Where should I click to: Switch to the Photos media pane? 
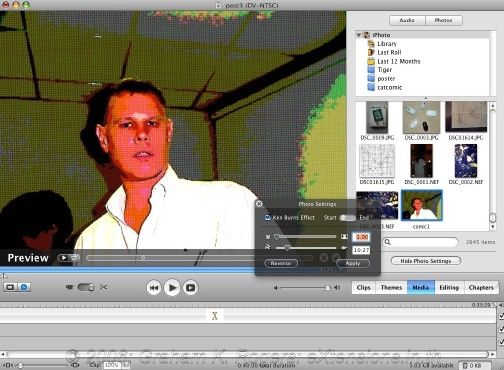pyautogui.click(x=444, y=20)
